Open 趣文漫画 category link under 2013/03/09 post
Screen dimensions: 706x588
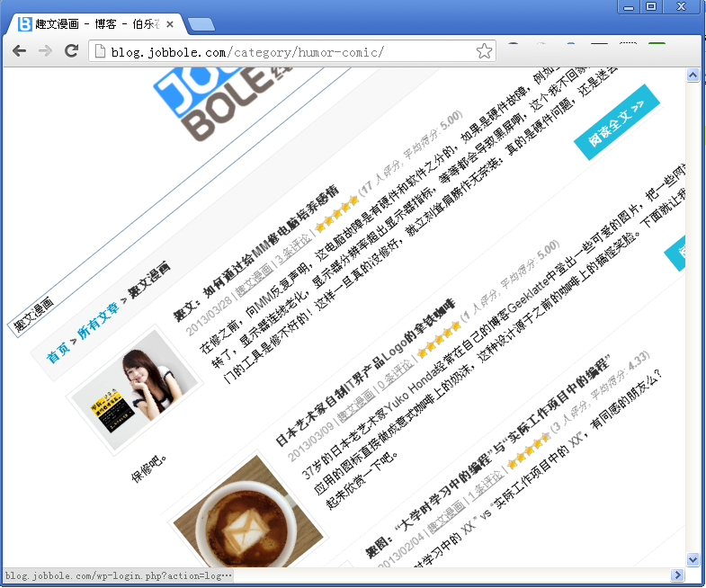(x=356, y=407)
